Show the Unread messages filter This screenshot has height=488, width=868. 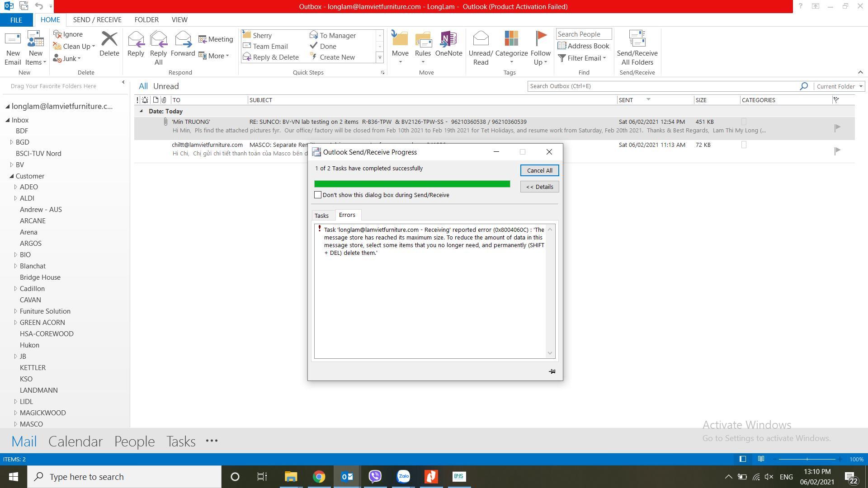coord(166,86)
